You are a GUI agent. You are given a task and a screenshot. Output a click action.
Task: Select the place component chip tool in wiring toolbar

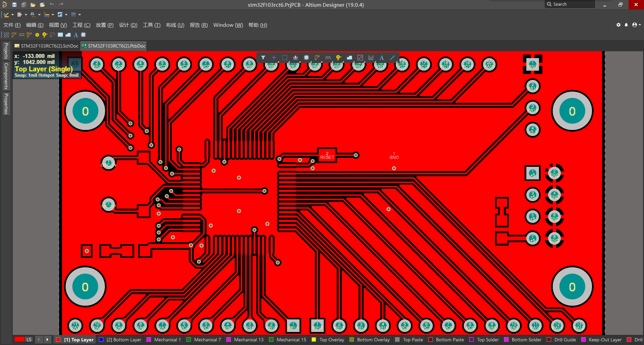click(84, 35)
